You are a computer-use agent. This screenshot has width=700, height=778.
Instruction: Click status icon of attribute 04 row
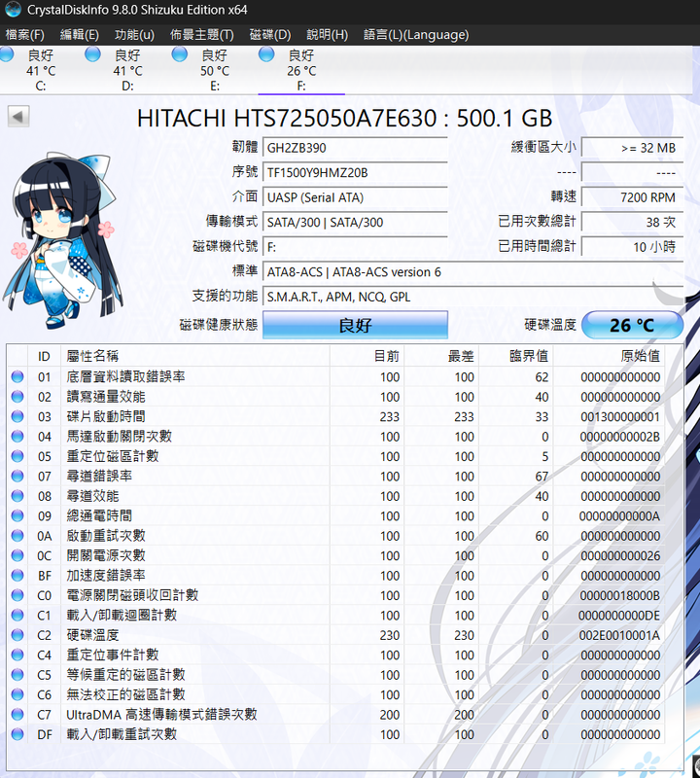coord(17,436)
